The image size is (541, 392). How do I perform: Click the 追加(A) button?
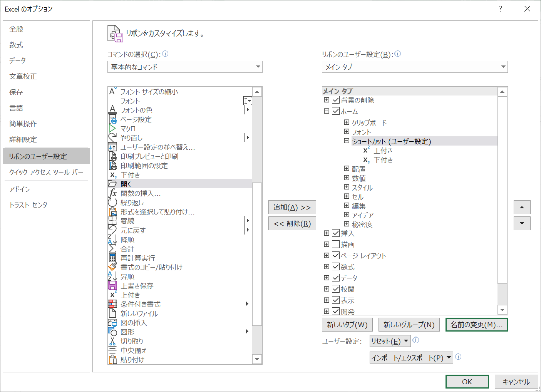[292, 207]
